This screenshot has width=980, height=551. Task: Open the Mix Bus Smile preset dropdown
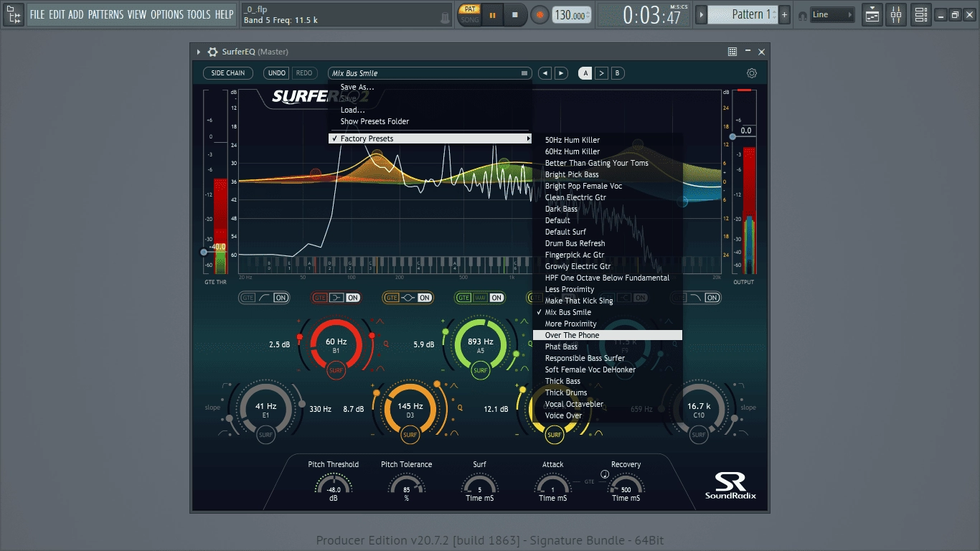click(x=430, y=73)
